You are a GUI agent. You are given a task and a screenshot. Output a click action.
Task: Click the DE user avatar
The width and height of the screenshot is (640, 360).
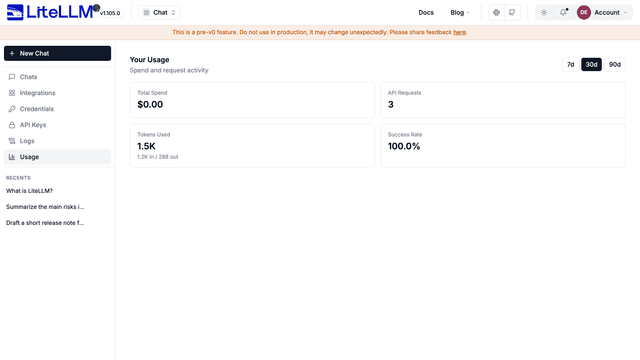tap(584, 13)
